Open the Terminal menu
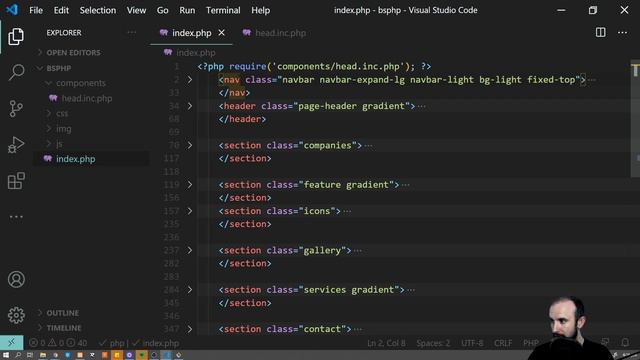Screen dimensions: 640x360 [x=223, y=10]
